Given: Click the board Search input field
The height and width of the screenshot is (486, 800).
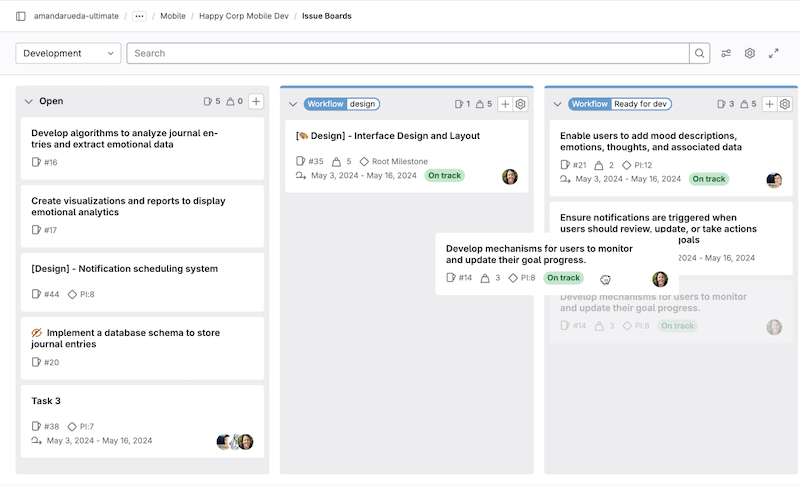Looking at the screenshot, I should tap(408, 53).
